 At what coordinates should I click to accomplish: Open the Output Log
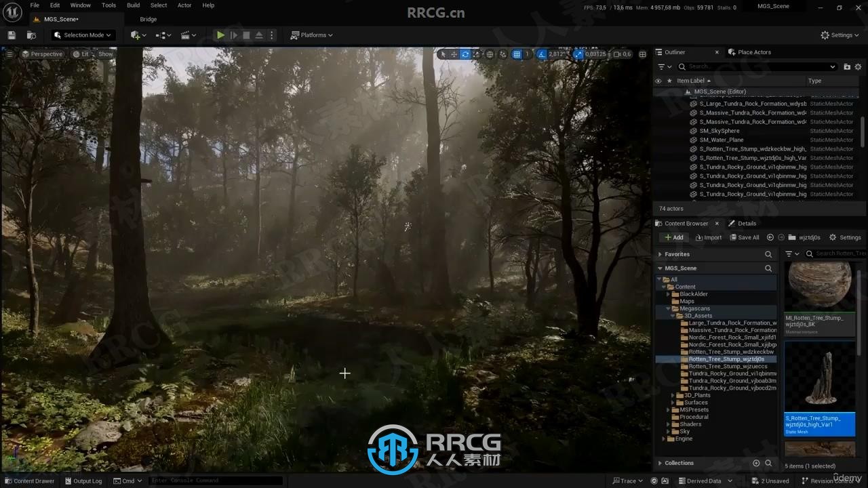tap(83, 481)
